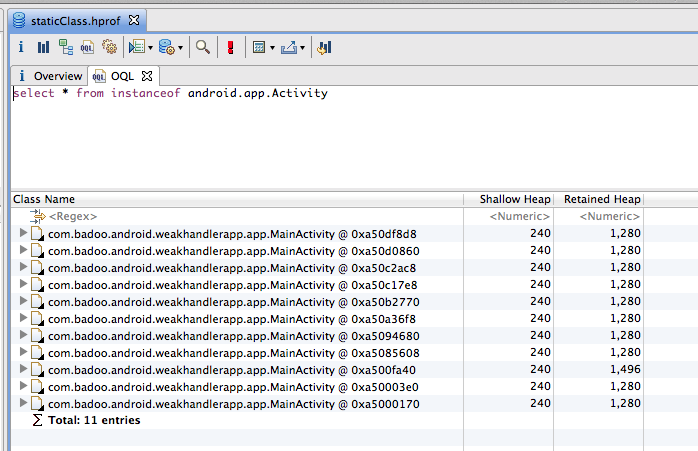698x451 pixels.
Task: Open the Dominator Tree view
Action: tap(65, 47)
